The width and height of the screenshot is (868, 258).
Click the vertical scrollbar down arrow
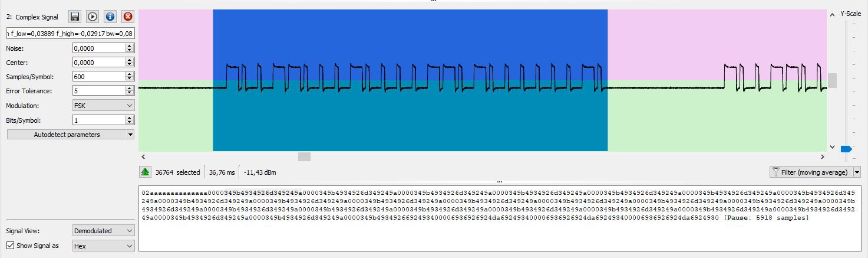833,147
